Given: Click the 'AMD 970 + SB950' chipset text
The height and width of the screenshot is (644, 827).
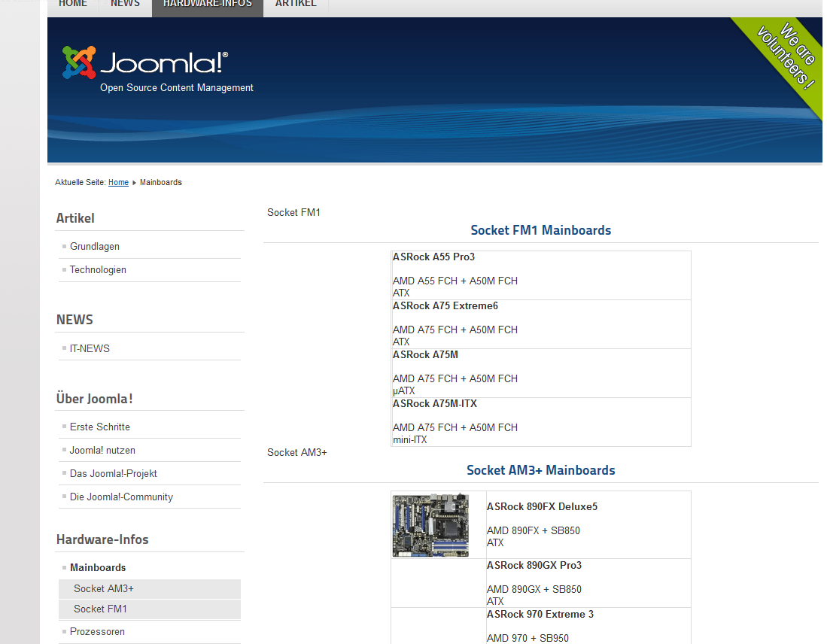Looking at the screenshot, I should (528, 638).
